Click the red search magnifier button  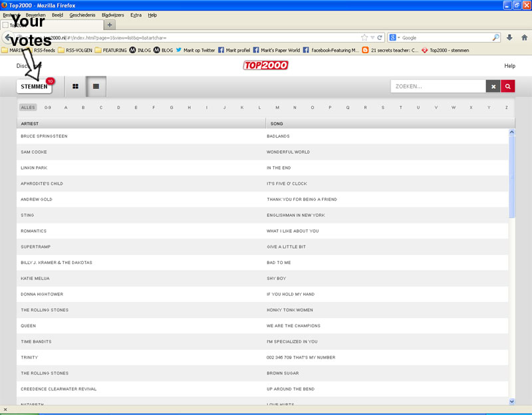[508, 86]
